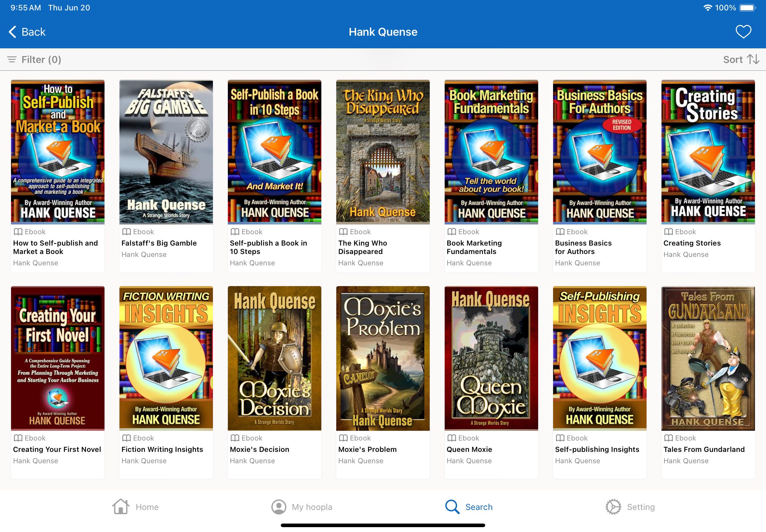Open Falstaff's Big Gamble cover

(x=166, y=152)
